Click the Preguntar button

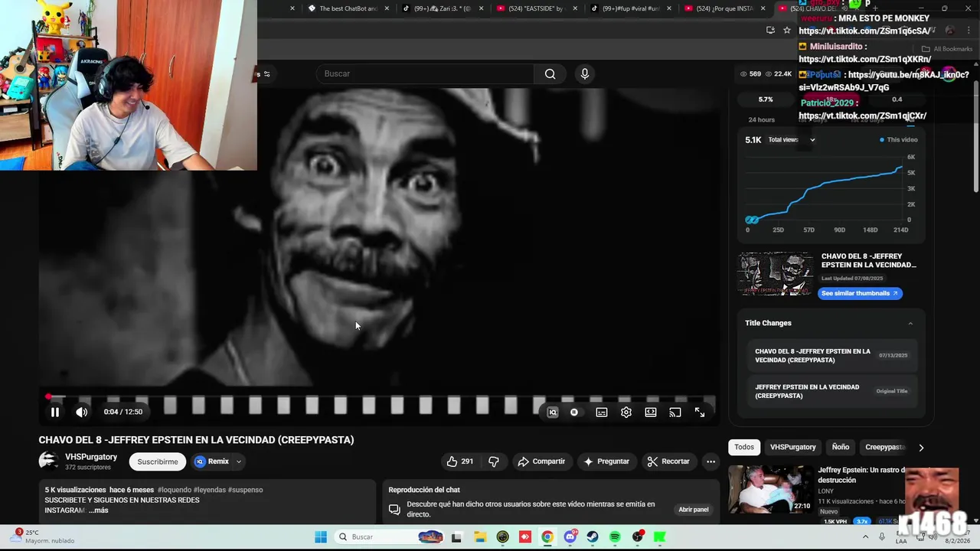(606, 461)
